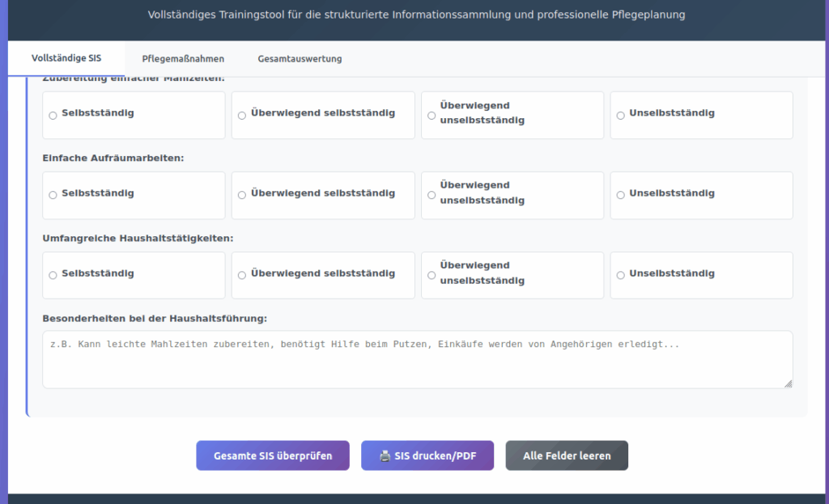Pick 'Überwiegend selbstständig' for Einfache Aufräumarbeiten
The image size is (829, 504).
(x=242, y=195)
